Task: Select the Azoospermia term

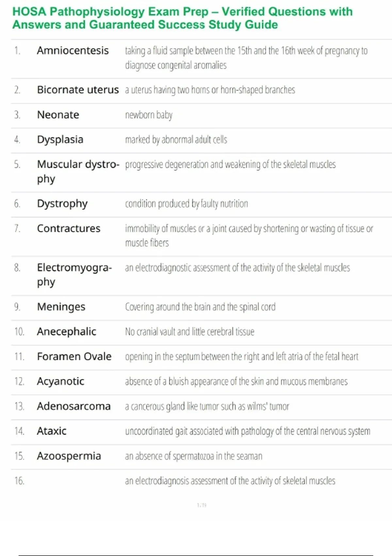Action: pos(69,456)
